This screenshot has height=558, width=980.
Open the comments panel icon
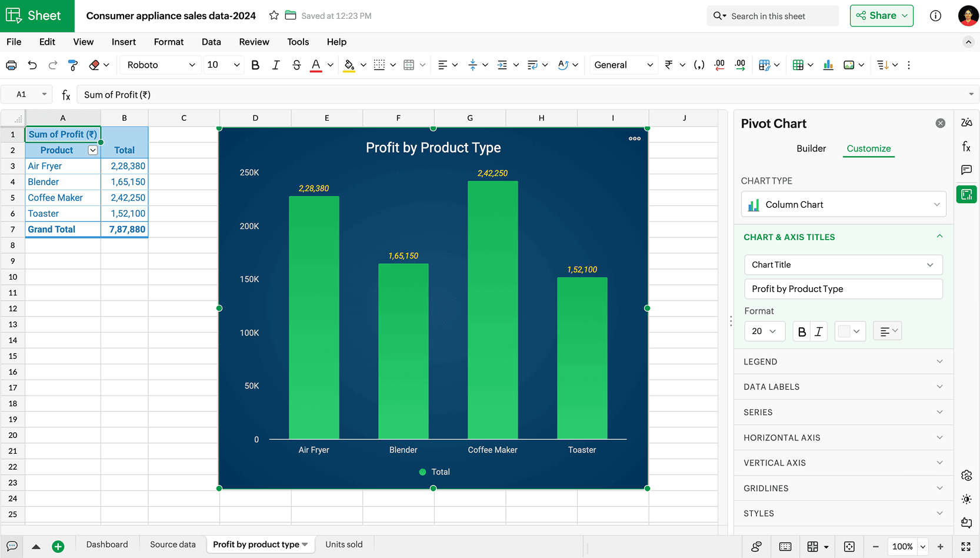coord(966,170)
